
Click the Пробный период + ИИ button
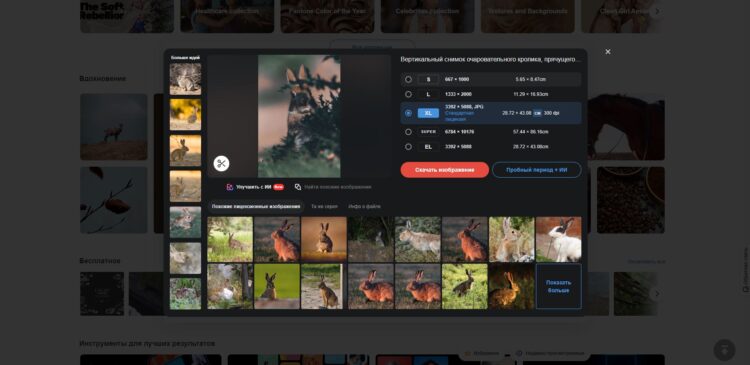537,170
